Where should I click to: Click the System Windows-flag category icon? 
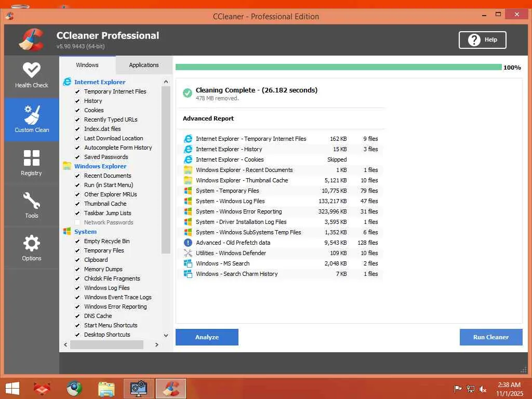(x=67, y=231)
